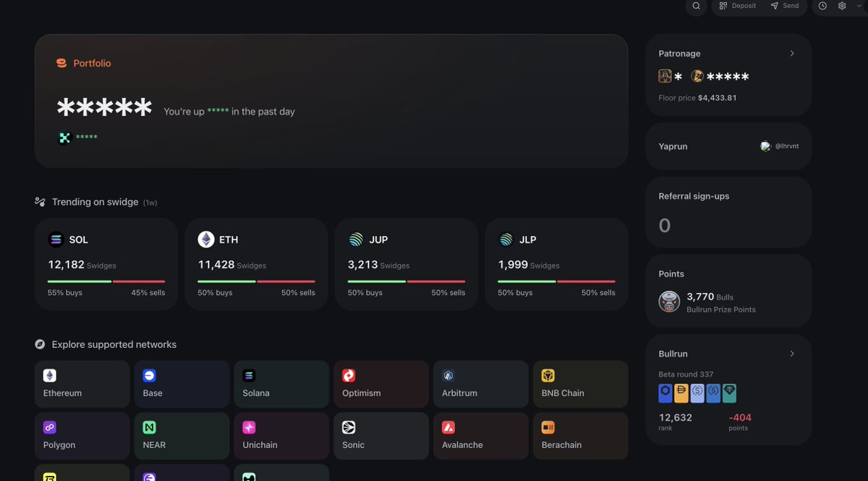Click the Deposit button
Viewport: 868px width, 481px height.
point(737,6)
